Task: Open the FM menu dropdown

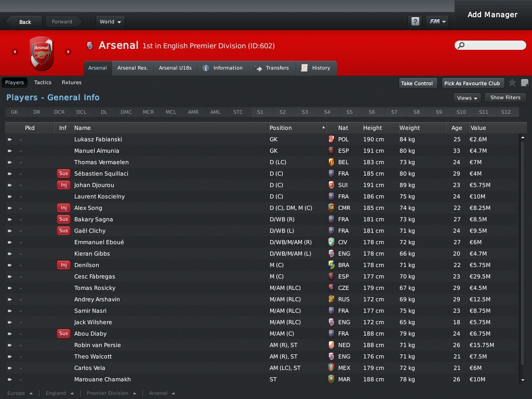Action: pyautogui.click(x=436, y=21)
